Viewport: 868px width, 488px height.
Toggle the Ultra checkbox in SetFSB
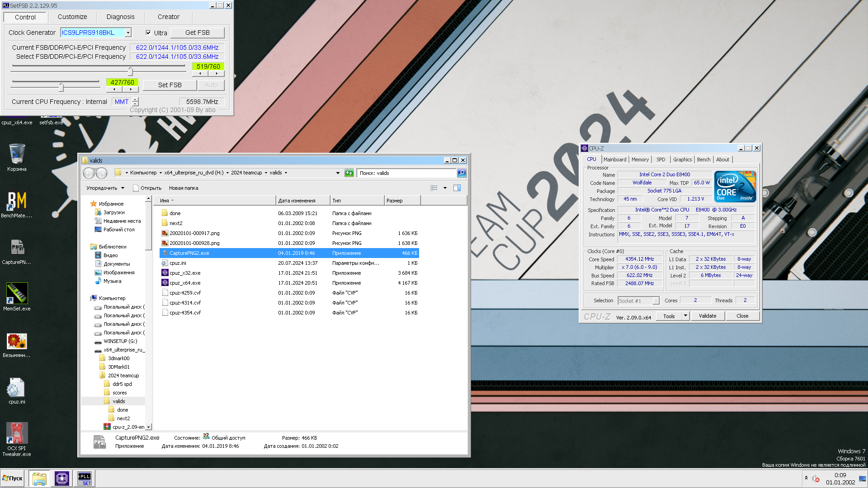coord(148,33)
